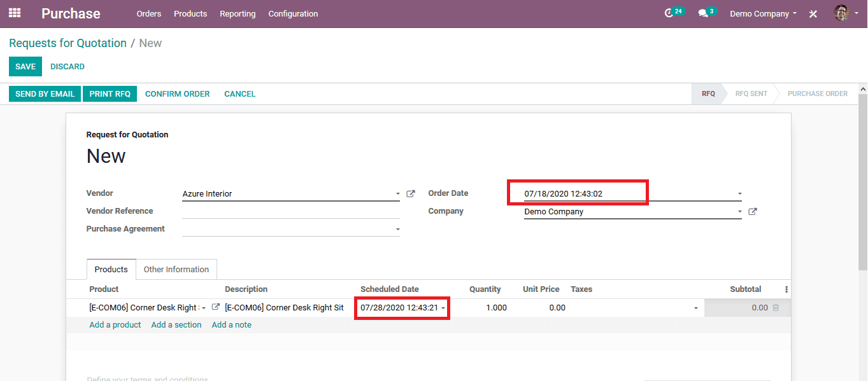Expand the Vendor dropdown arrow
The width and height of the screenshot is (868, 381).
pyautogui.click(x=397, y=194)
